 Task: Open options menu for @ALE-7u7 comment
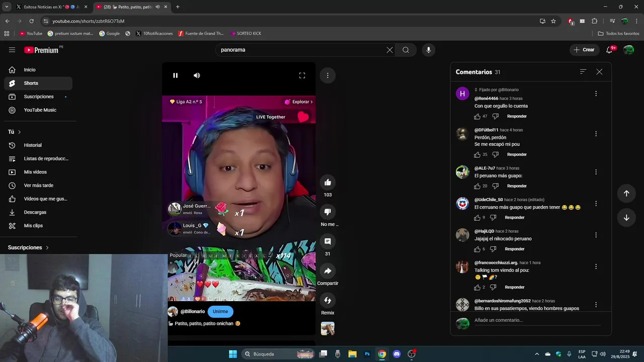[596, 172]
